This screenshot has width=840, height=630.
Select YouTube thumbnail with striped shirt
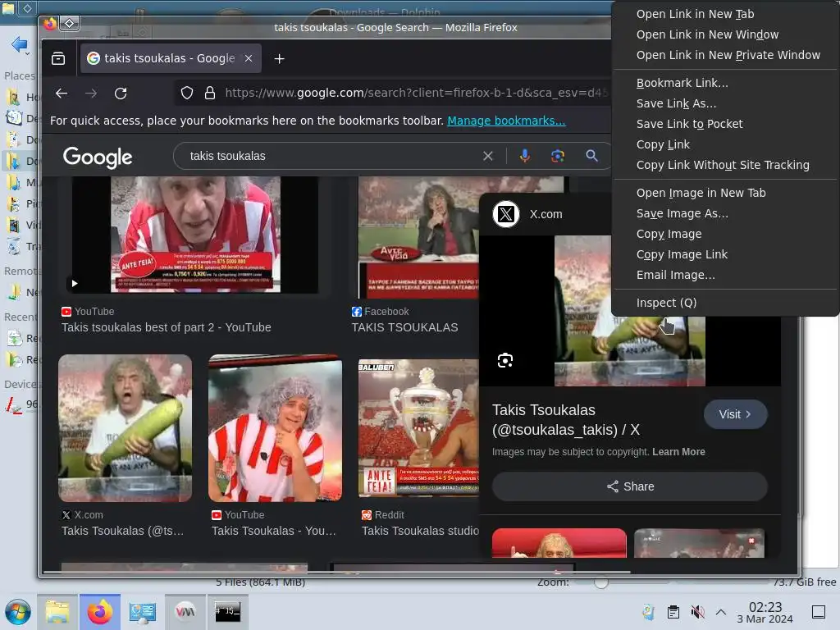(275, 428)
